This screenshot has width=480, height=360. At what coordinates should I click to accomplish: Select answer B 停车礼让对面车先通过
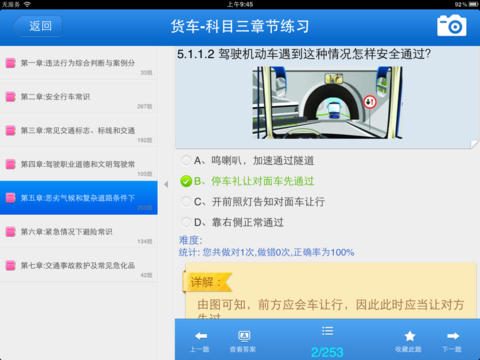tap(247, 181)
